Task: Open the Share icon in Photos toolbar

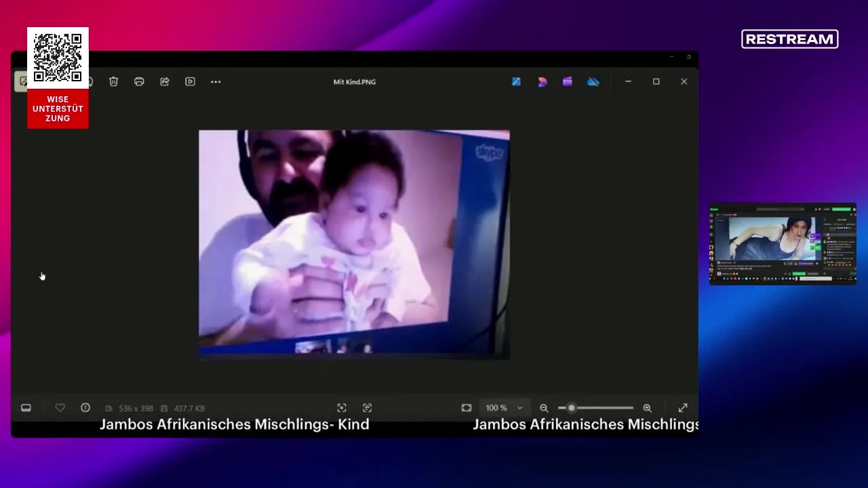Action: click(x=165, y=81)
